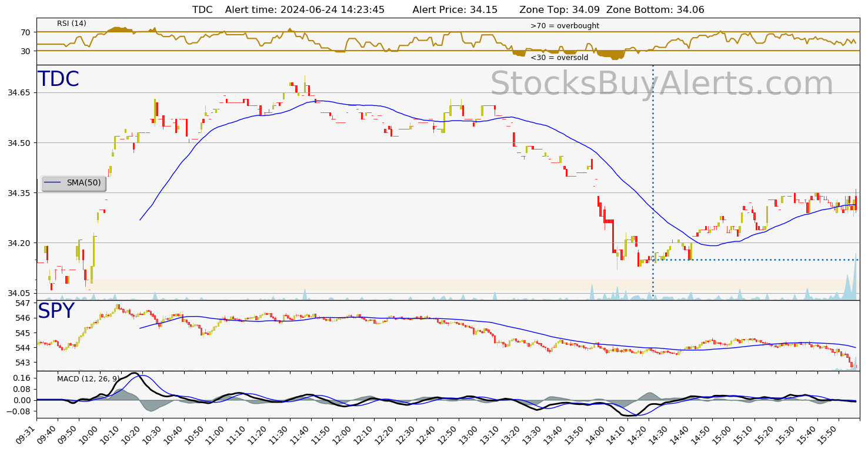868x452 pixels.
Task: Click 'Alert Price: 34.15' in the title
Action: point(455,10)
